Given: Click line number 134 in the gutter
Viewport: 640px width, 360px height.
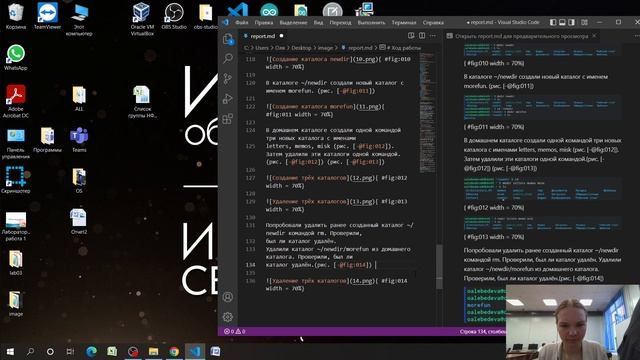Looking at the screenshot, I should tap(250, 265).
